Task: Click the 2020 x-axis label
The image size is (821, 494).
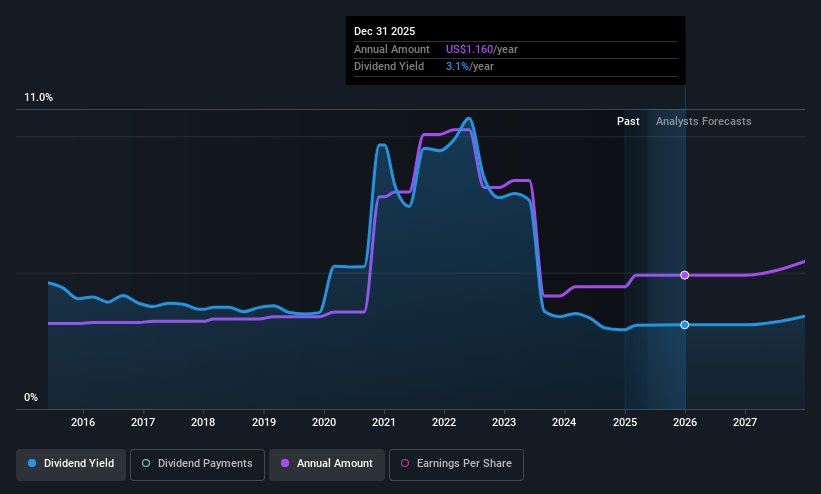Action: (x=324, y=422)
